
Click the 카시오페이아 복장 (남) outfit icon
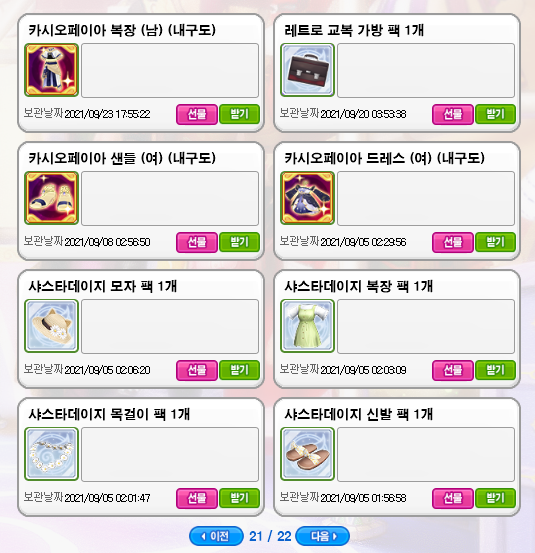51,70
